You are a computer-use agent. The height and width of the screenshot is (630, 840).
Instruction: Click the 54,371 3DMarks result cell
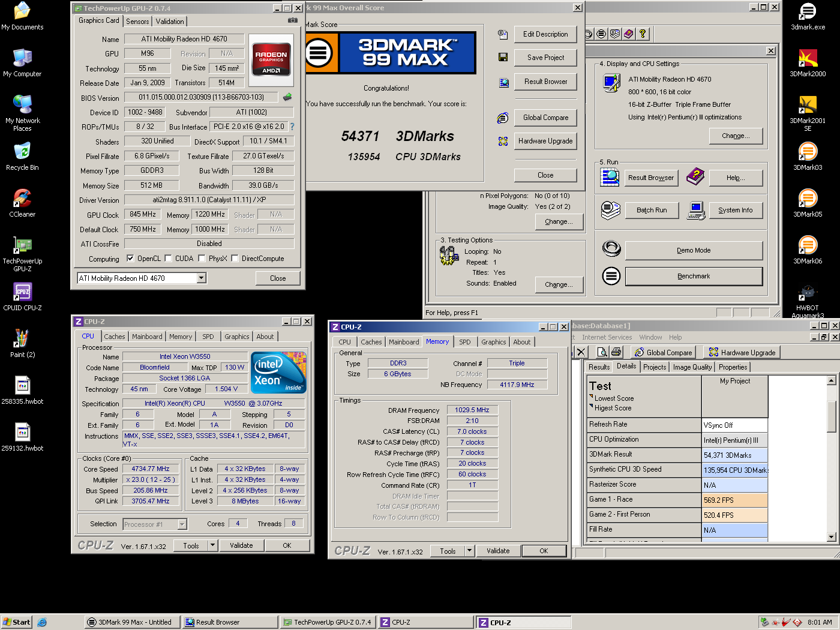[x=735, y=455]
